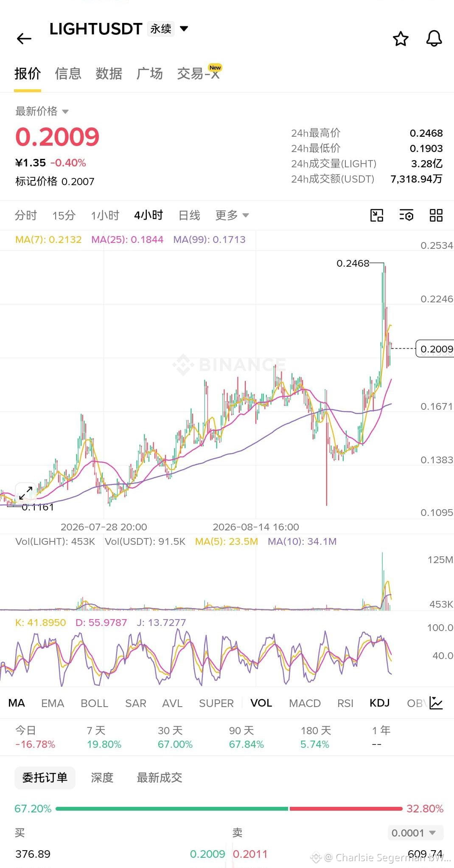This screenshot has width=454, height=868.
Task: Open the indicator settings chart icon
Action: pyautogui.click(x=436, y=703)
